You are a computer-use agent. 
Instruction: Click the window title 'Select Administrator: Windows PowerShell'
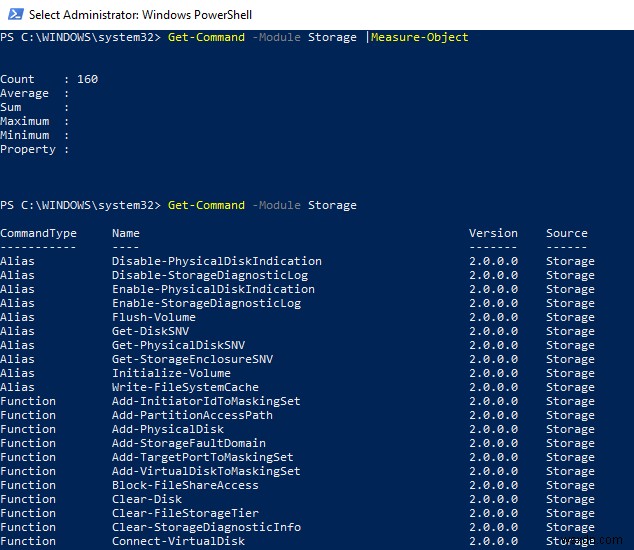[140, 15]
